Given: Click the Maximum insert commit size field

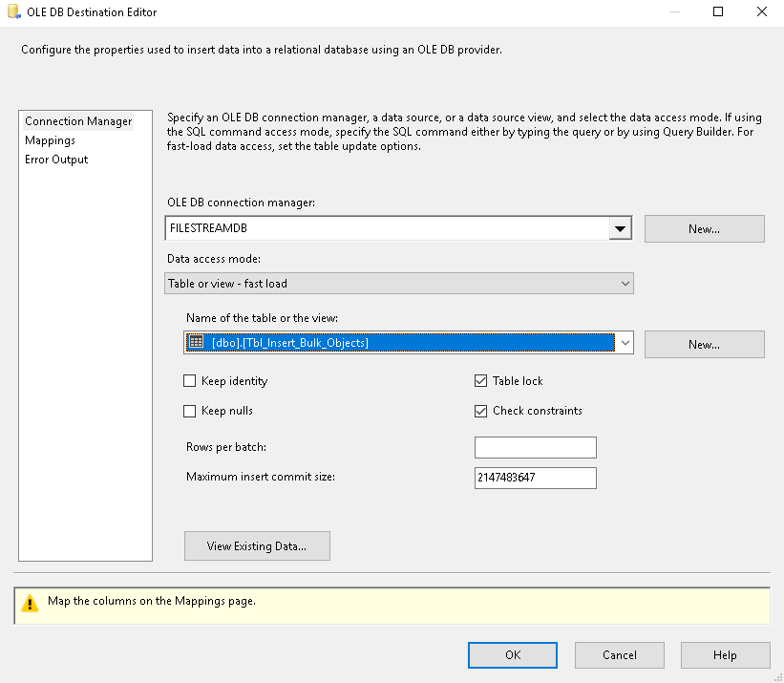Looking at the screenshot, I should [535, 478].
